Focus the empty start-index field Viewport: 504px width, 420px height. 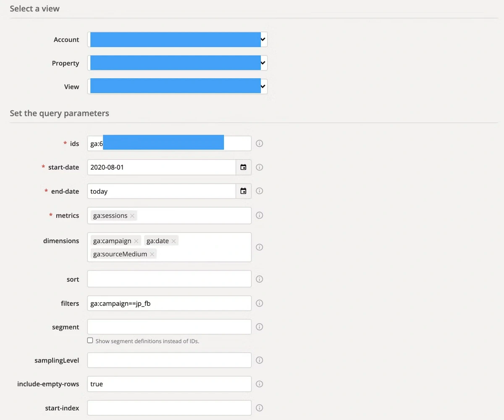pos(169,407)
